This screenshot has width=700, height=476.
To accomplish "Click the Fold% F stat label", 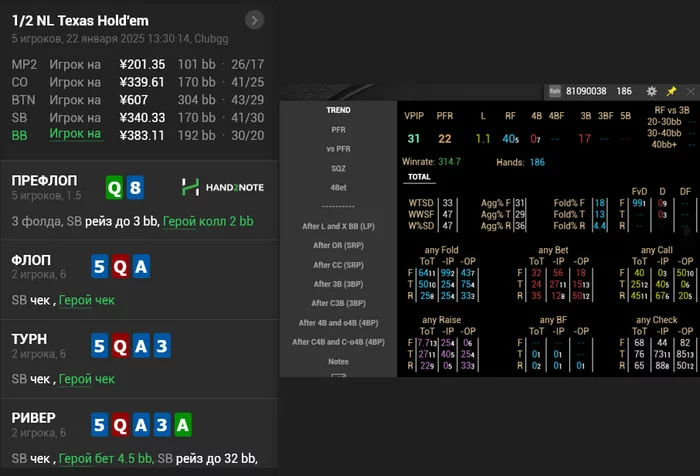I will 569,203.
